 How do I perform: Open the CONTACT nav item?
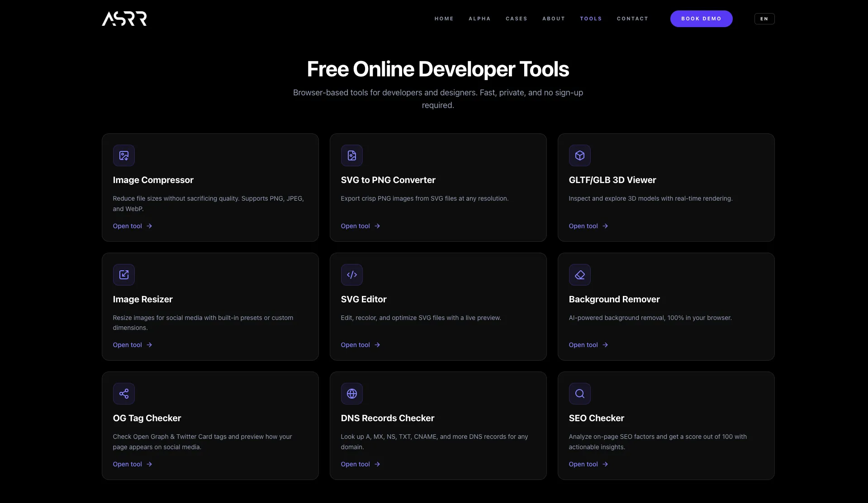click(x=632, y=19)
